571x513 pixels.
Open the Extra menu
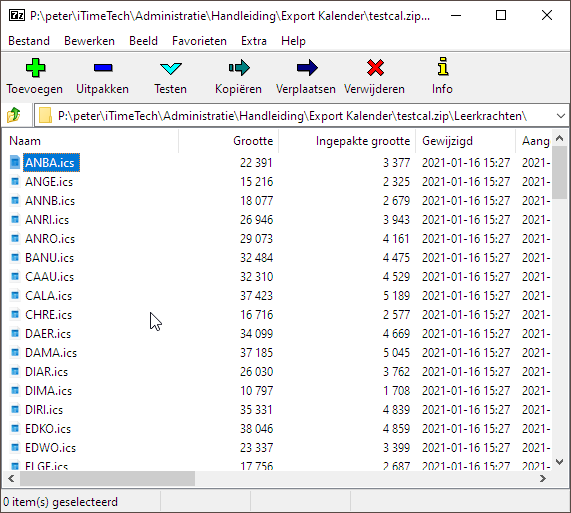click(x=254, y=41)
